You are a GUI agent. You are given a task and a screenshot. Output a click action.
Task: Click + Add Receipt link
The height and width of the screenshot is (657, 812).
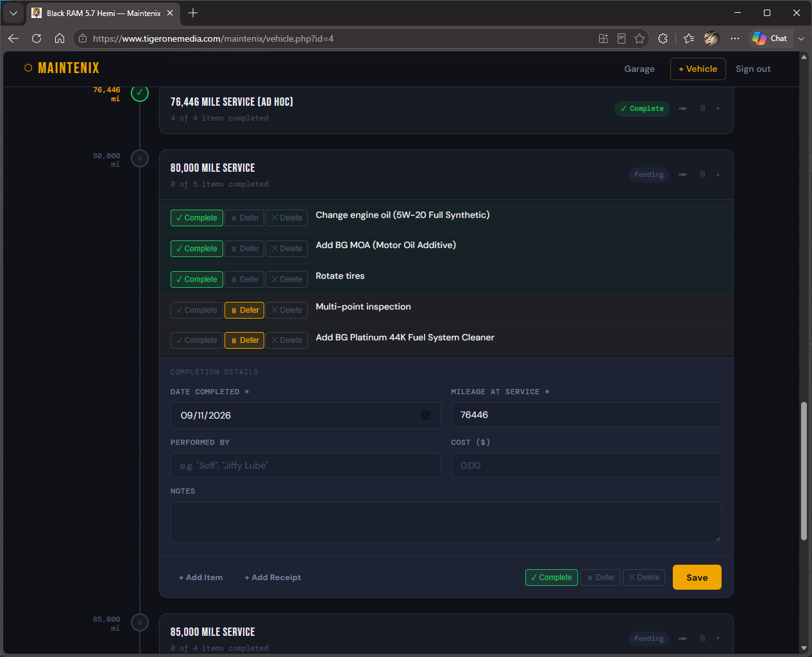[x=273, y=578]
